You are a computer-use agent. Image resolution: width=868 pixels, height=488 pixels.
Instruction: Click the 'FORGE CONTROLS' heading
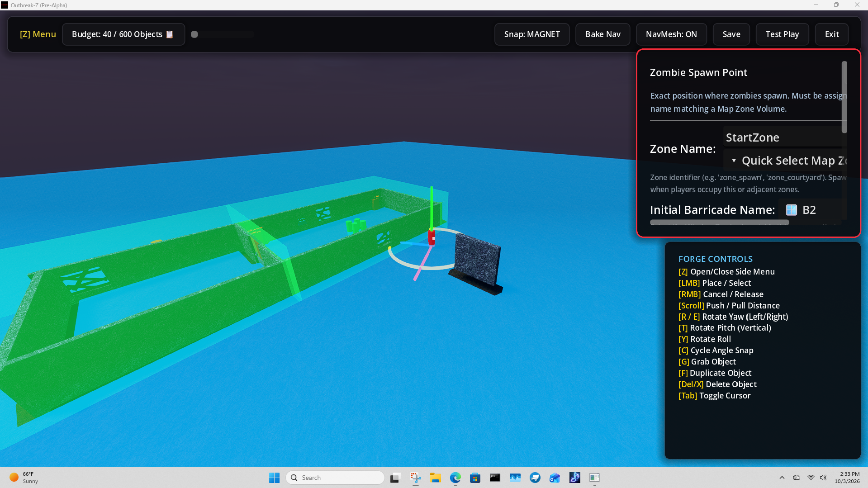pyautogui.click(x=716, y=259)
